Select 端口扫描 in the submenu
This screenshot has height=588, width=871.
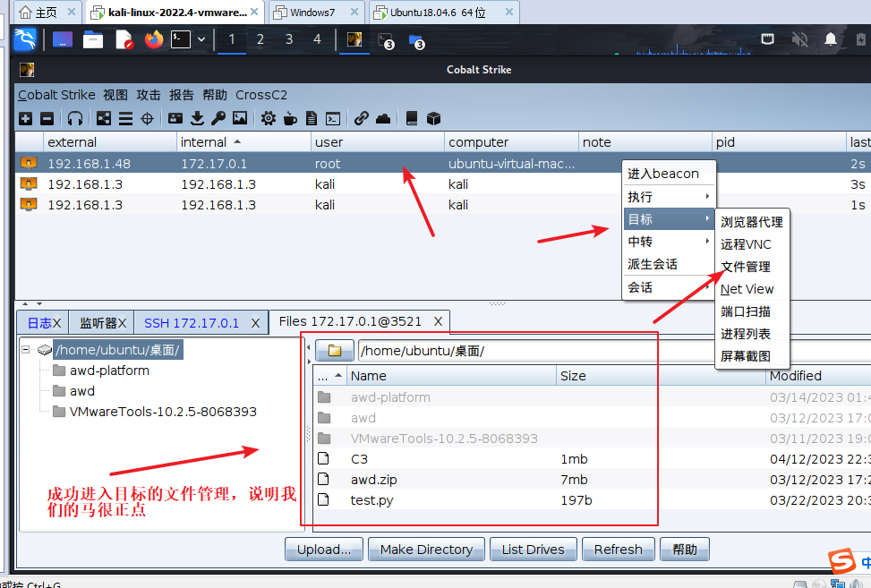[752, 311]
